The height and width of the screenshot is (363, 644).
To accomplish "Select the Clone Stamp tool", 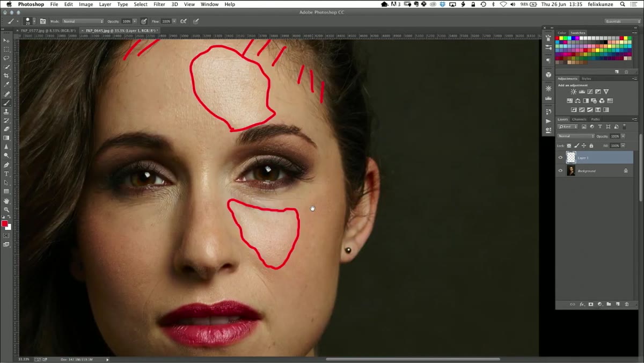I will 6,111.
